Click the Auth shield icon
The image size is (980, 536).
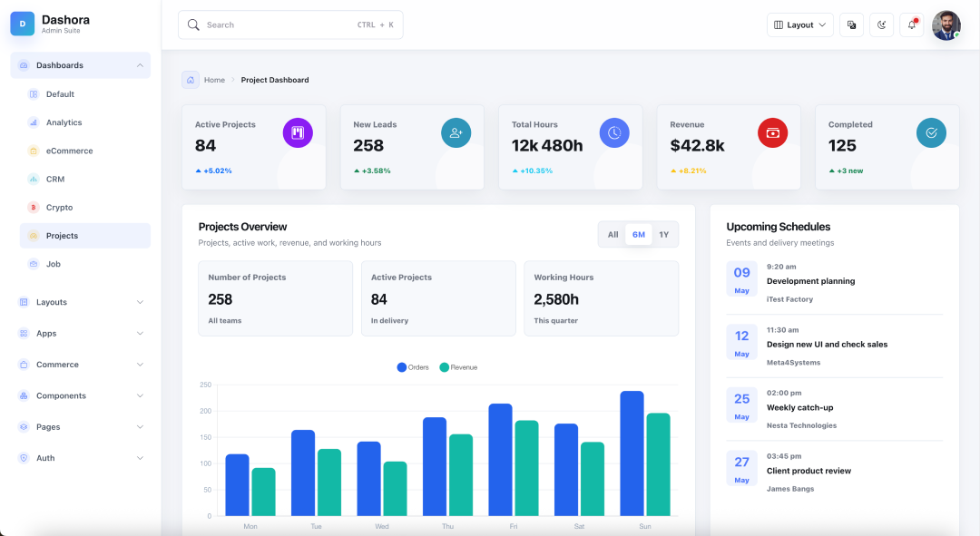[24, 458]
